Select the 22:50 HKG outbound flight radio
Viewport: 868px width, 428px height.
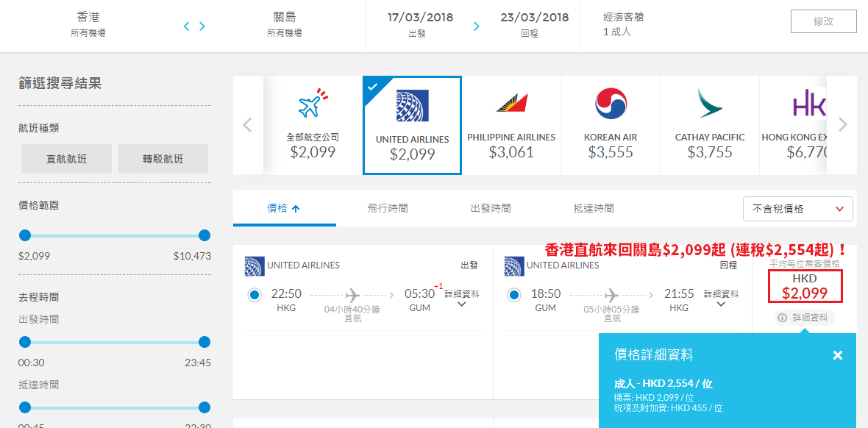pyautogui.click(x=254, y=295)
